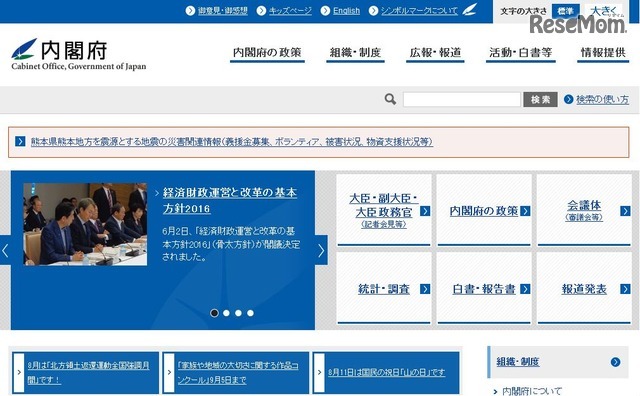Click arrow icon beside 御意見・御感想
Viewport: 640px width, 396px height.
190,11
